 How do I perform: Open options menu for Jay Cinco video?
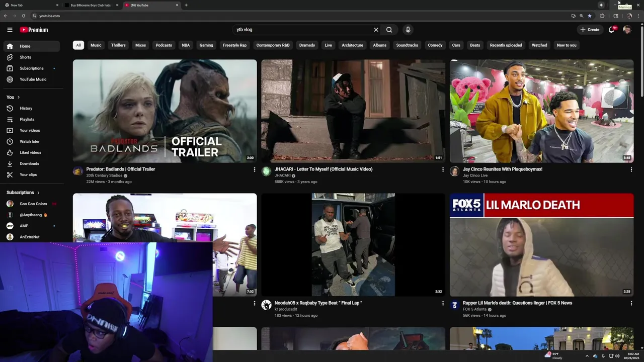pyautogui.click(x=631, y=169)
